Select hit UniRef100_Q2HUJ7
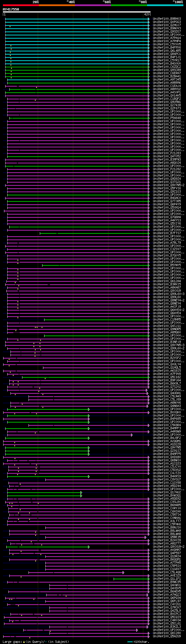 pyautogui.click(x=167, y=25)
